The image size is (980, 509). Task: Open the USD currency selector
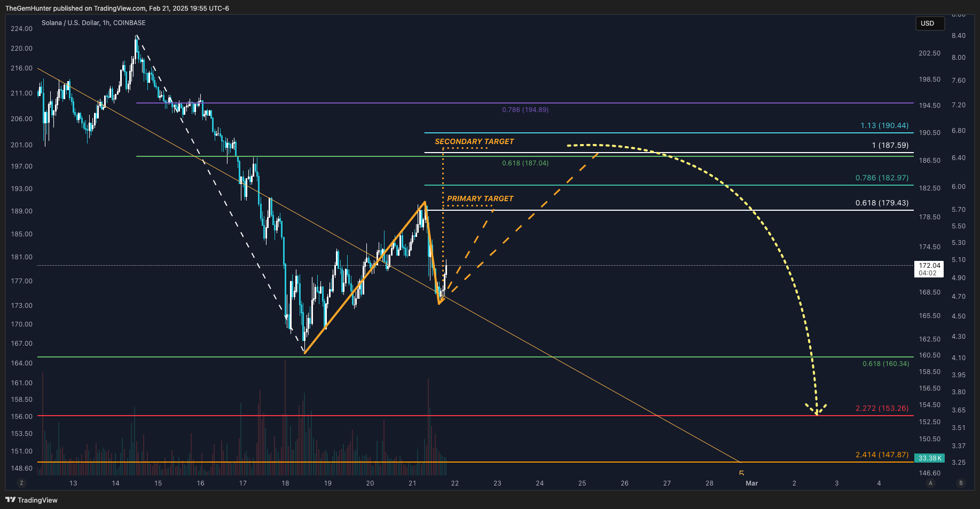tap(930, 23)
